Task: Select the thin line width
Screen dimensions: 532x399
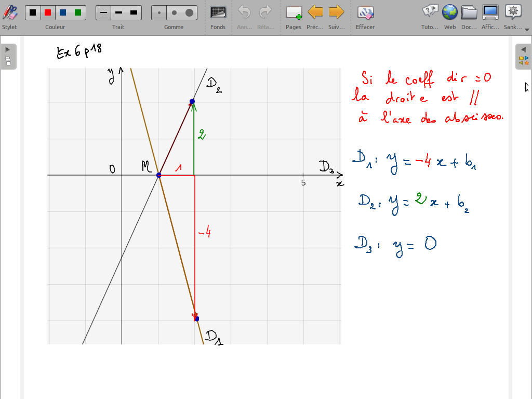Action: (104, 12)
